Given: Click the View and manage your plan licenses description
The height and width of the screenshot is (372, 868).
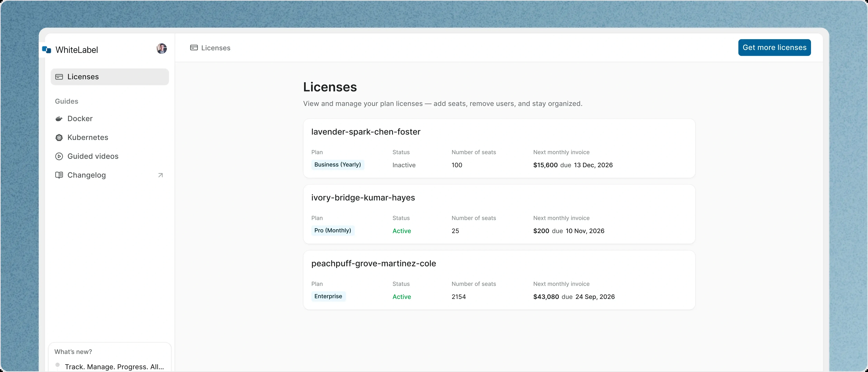Looking at the screenshot, I should click(x=442, y=104).
